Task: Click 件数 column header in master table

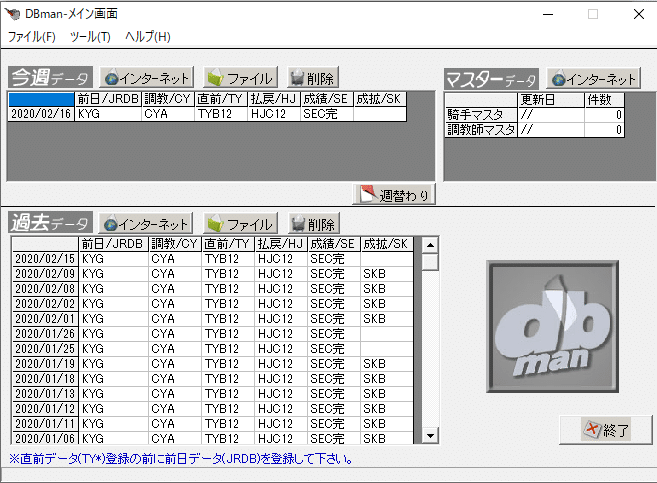Action: coord(605,100)
